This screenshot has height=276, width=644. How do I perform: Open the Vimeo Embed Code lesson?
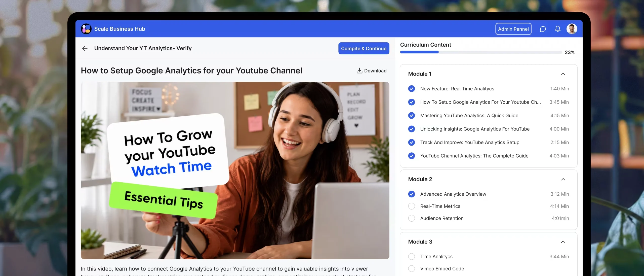click(442, 269)
